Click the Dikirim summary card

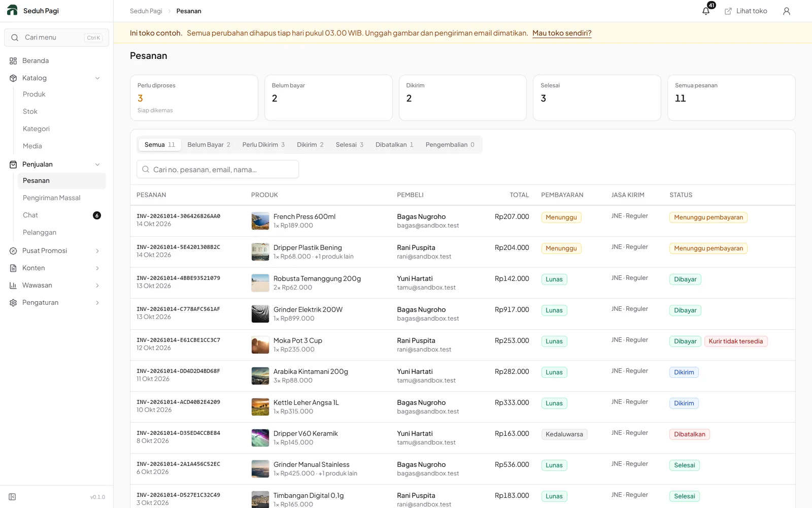(463, 98)
